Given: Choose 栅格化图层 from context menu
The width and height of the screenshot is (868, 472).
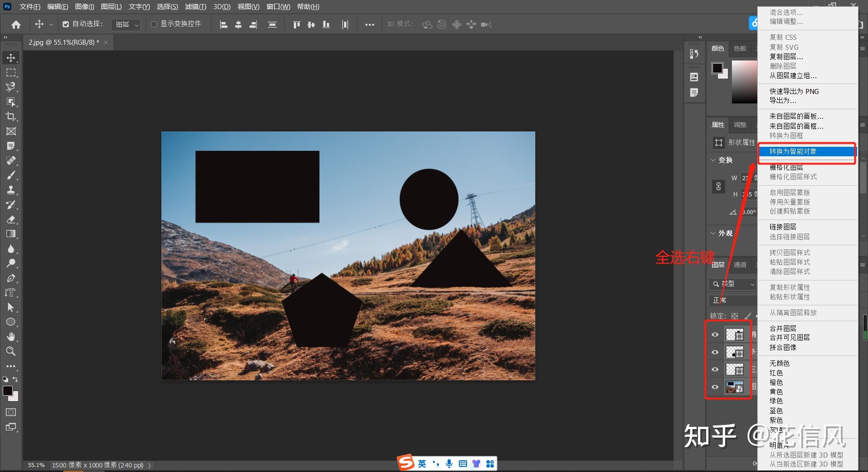Looking at the screenshot, I should pos(808,167).
